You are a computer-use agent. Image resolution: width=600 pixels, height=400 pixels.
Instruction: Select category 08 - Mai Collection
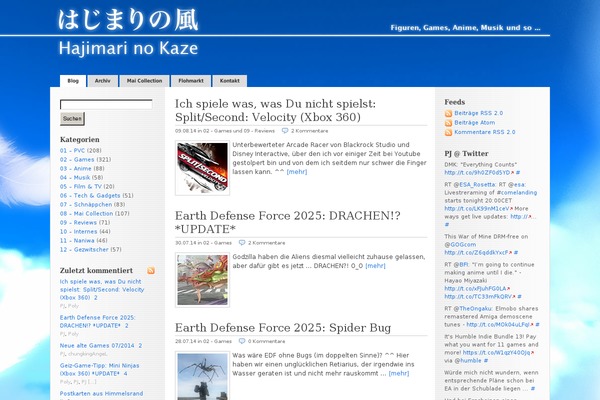tap(86, 214)
